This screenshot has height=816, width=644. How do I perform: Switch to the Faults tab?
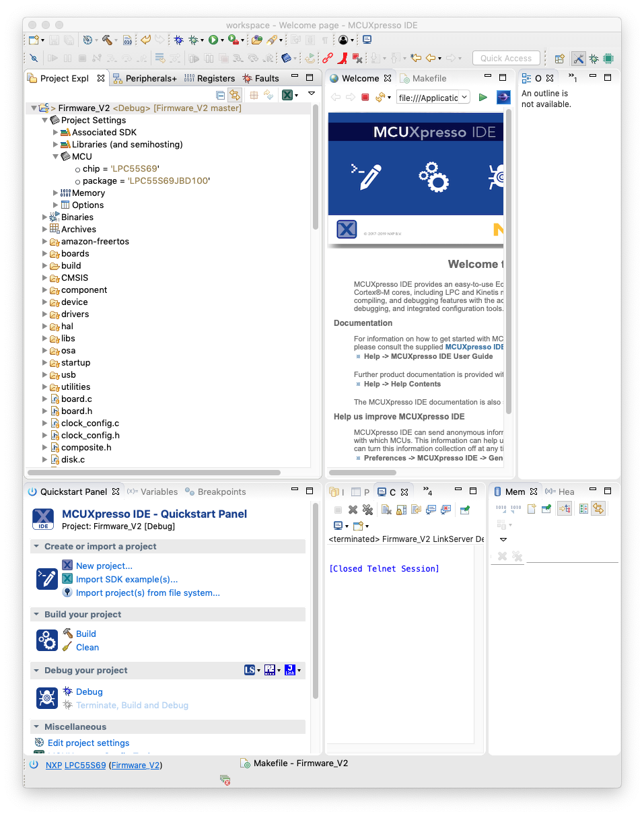261,78
